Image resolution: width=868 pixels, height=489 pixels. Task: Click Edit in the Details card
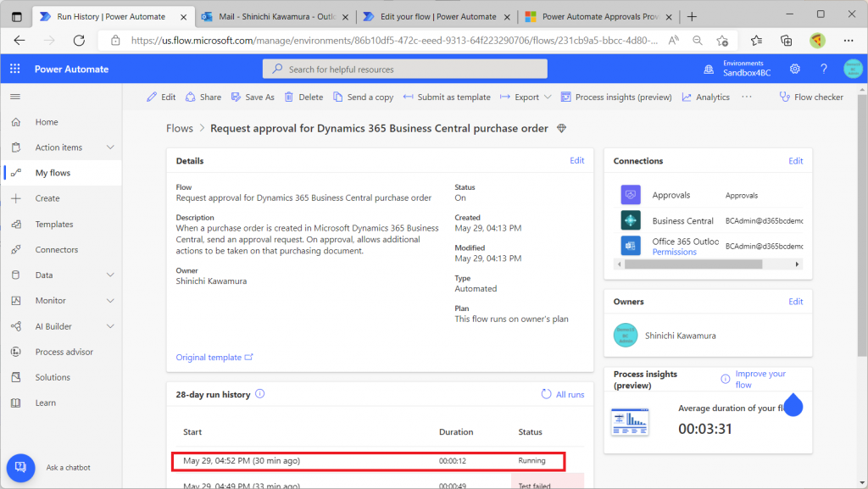(x=576, y=160)
